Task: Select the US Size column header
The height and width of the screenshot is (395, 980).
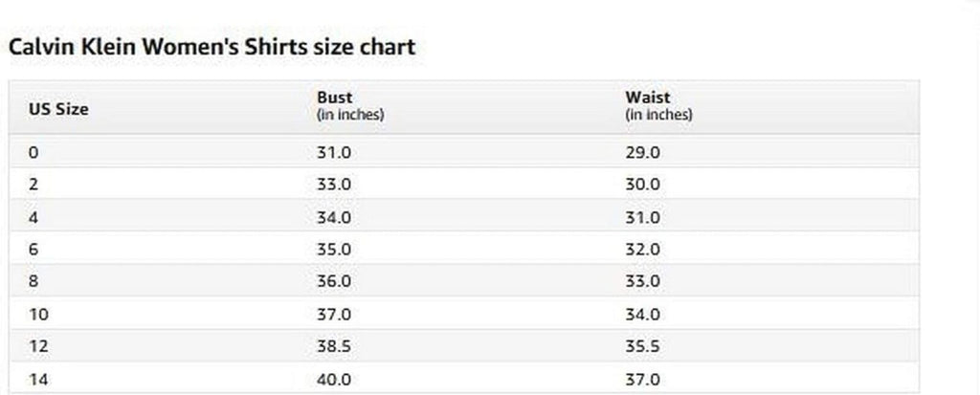Action: pos(59,109)
